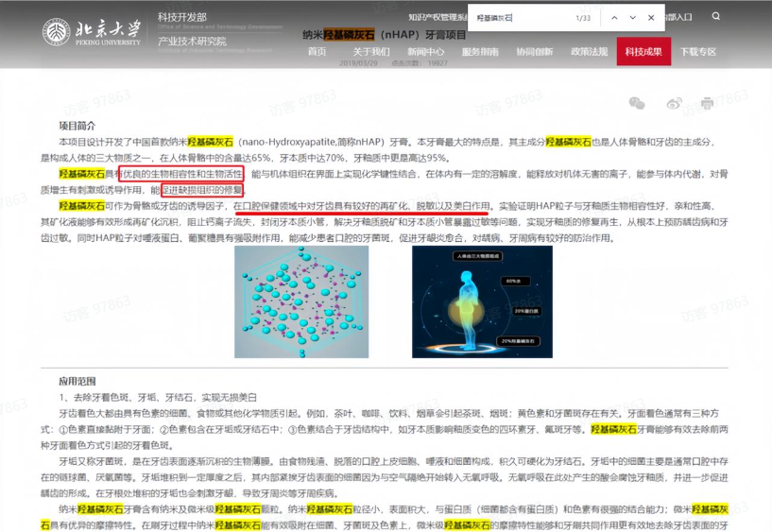Select the highlighted 科技成果 tab
The width and height of the screenshot is (772, 532).
click(643, 51)
